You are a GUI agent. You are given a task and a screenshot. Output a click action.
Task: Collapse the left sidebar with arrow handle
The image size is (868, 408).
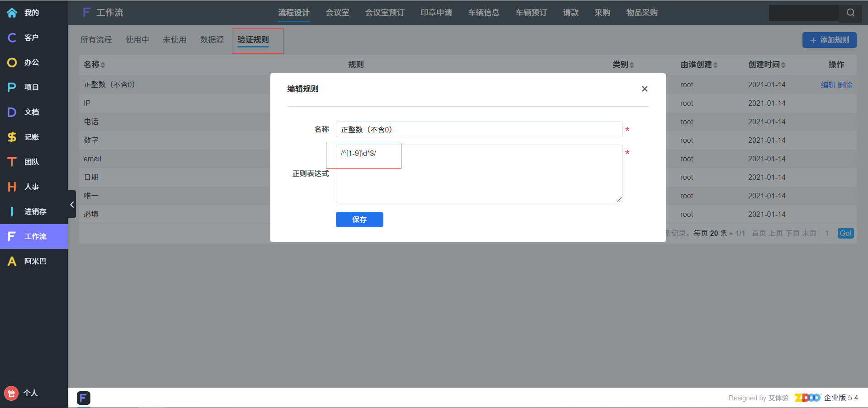tap(72, 205)
